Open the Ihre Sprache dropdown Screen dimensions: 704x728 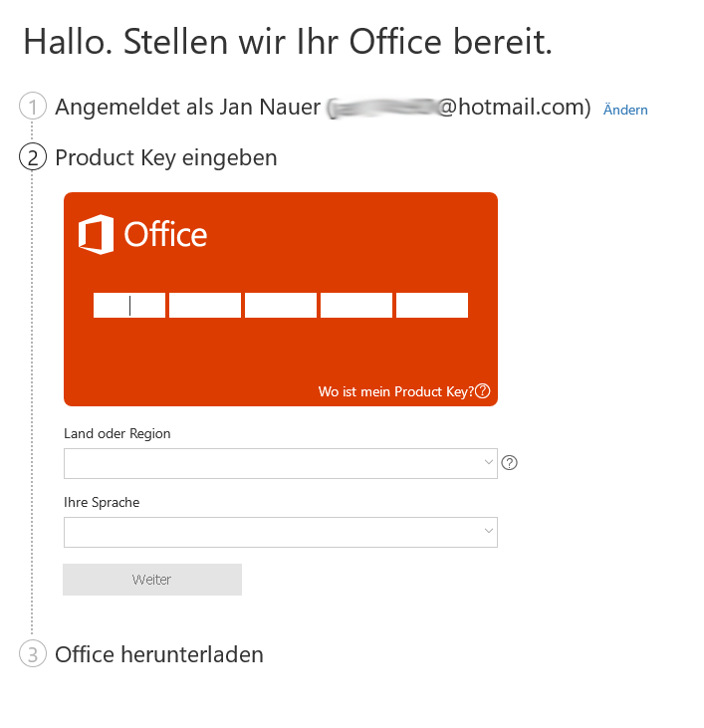coord(280,532)
